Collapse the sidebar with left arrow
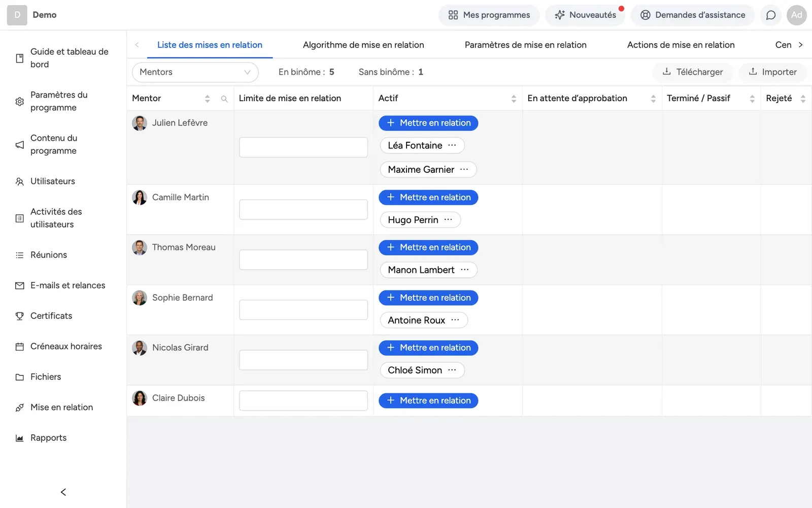Viewport: 812px width, 508px height. click(x=63, y=492)
